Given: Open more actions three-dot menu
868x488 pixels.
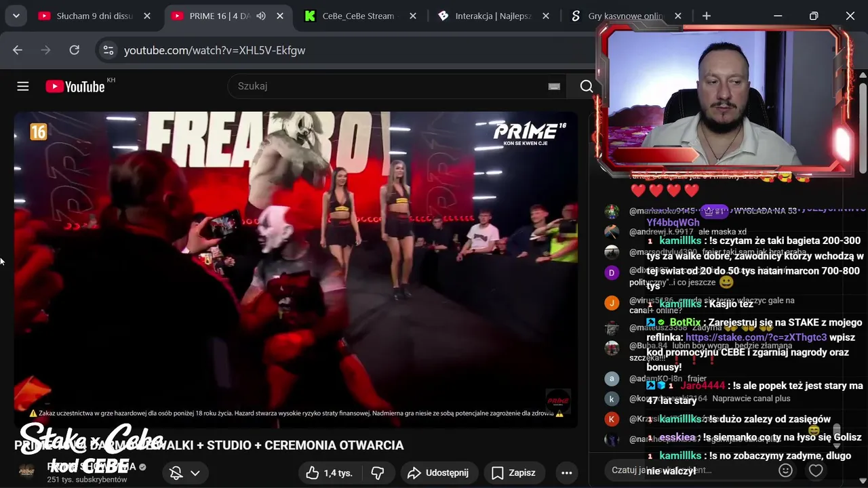Looking at the screenshot, I should [x=567, y=472].
